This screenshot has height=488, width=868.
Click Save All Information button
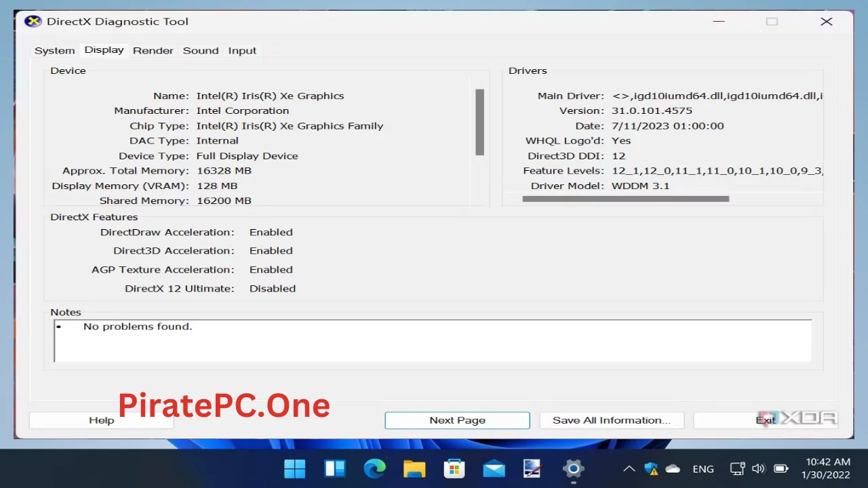pos(612,420)
